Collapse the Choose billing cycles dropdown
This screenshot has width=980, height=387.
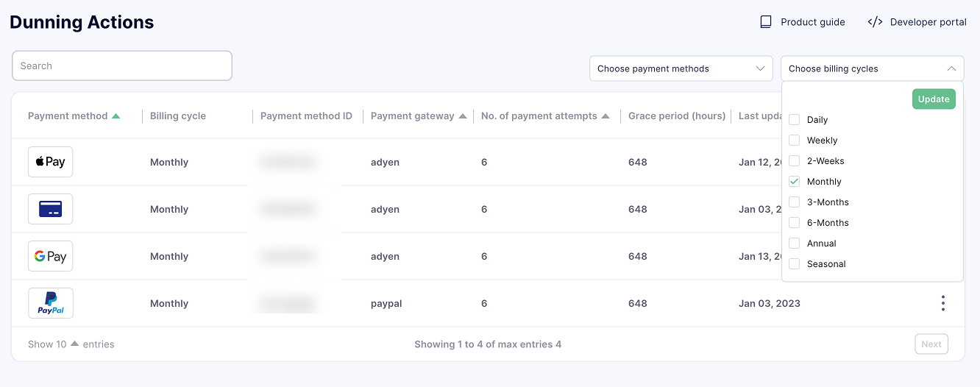click(873, 68)
